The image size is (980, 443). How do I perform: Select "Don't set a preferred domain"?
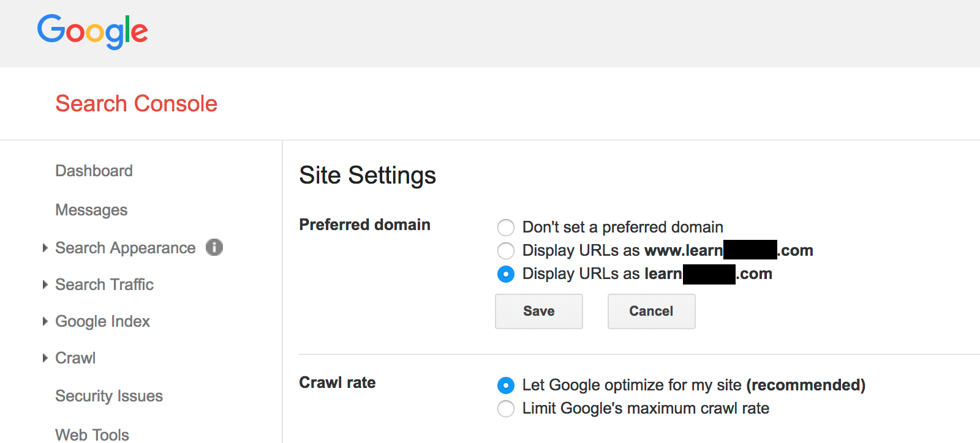point(506,228)
